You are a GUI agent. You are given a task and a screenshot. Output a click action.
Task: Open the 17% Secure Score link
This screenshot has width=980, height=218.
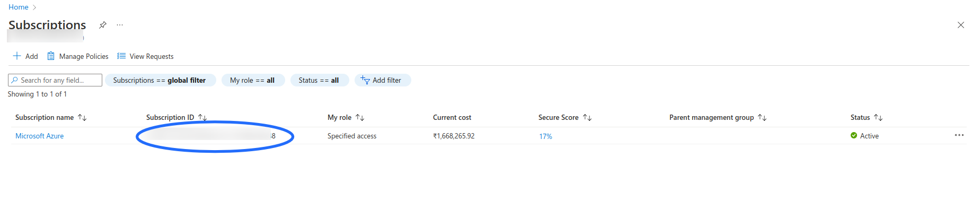545,136
